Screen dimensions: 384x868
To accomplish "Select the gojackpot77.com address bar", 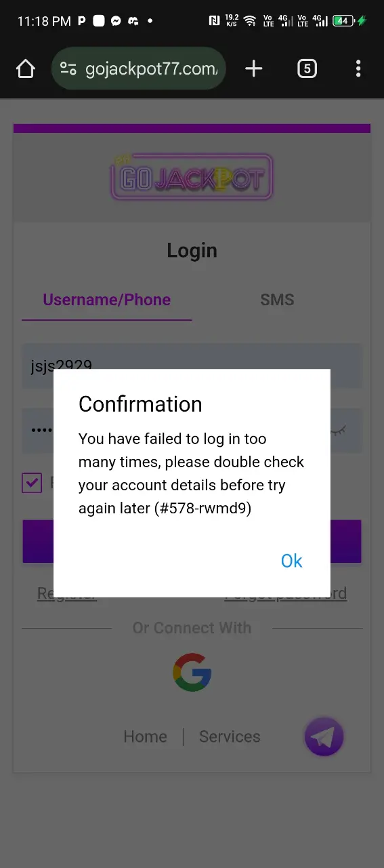I will pyautogui.click(x=139, y=68).
